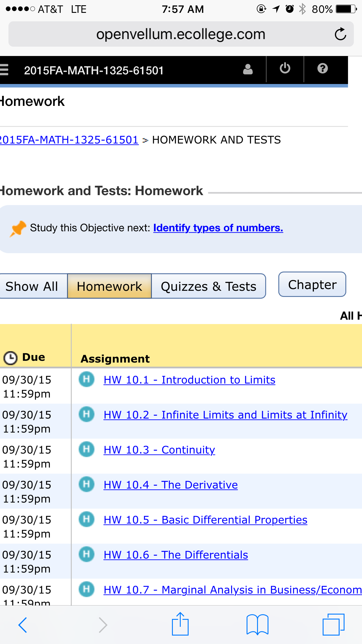Switch to the Show All tab

(32, 286)
